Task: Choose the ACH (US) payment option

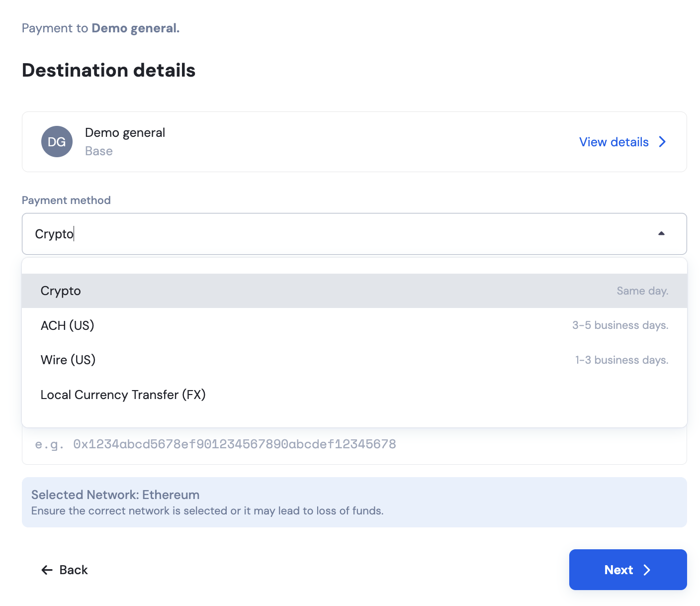Action: point(68,325)
